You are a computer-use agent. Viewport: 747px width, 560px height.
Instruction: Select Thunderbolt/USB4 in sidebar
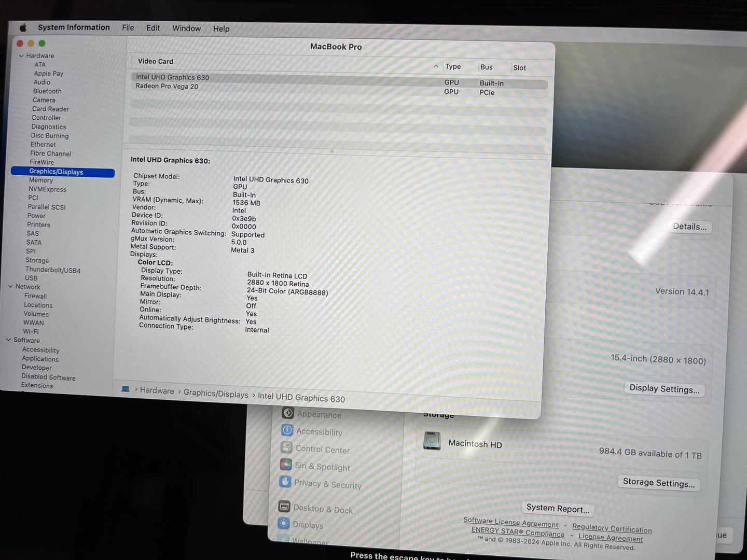click(52, 270)
